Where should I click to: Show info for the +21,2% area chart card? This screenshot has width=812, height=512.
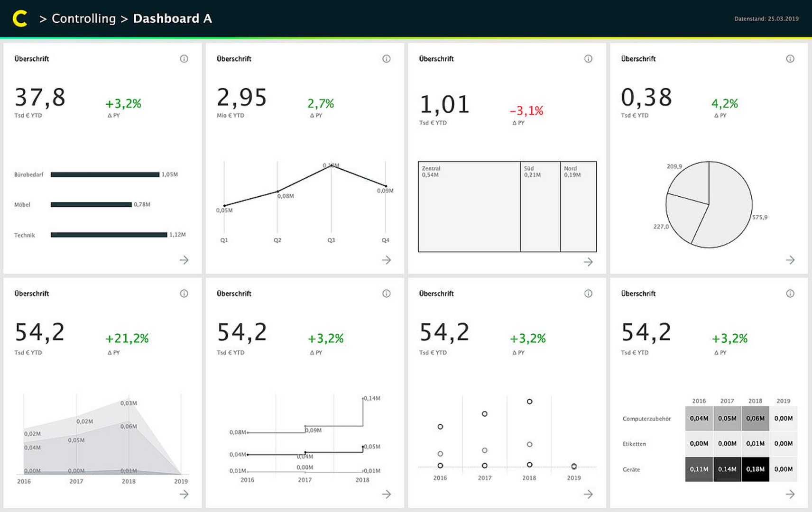(x=184, y=293)
